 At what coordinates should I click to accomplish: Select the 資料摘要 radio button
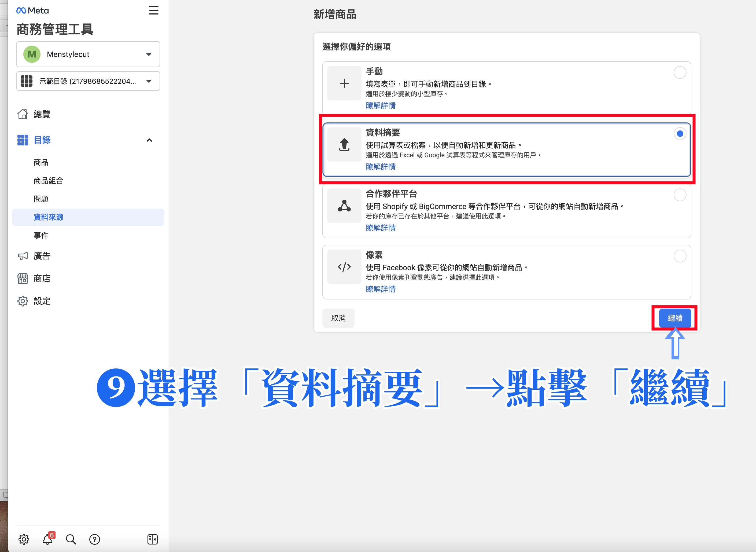680,134
